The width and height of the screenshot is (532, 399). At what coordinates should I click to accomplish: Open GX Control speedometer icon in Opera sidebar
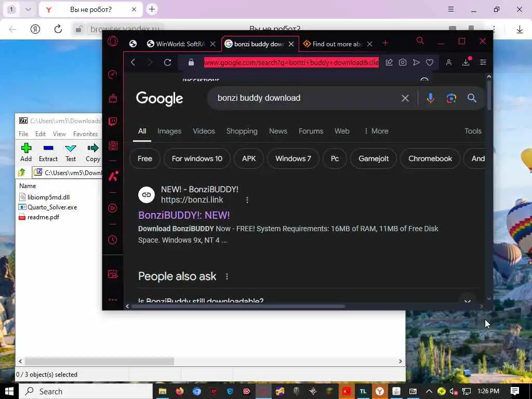coord(113,75)
